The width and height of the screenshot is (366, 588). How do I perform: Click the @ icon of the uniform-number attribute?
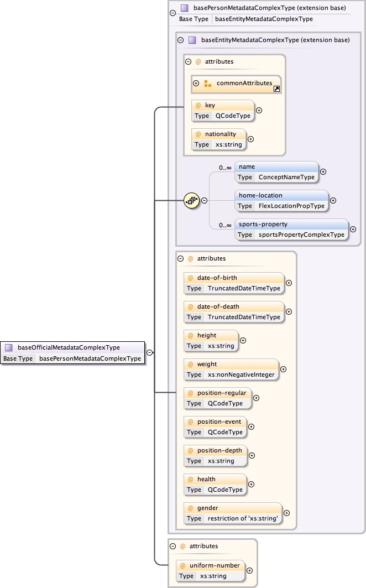[183, 565]
